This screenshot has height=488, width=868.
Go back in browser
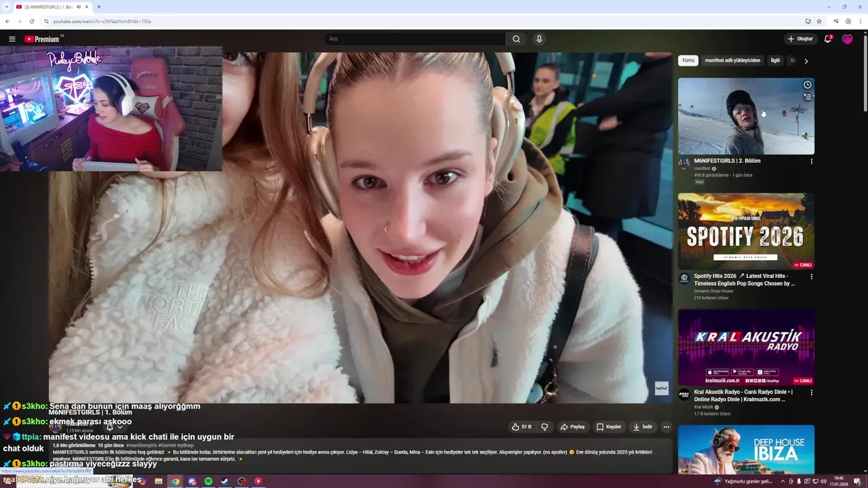(7, 21)
